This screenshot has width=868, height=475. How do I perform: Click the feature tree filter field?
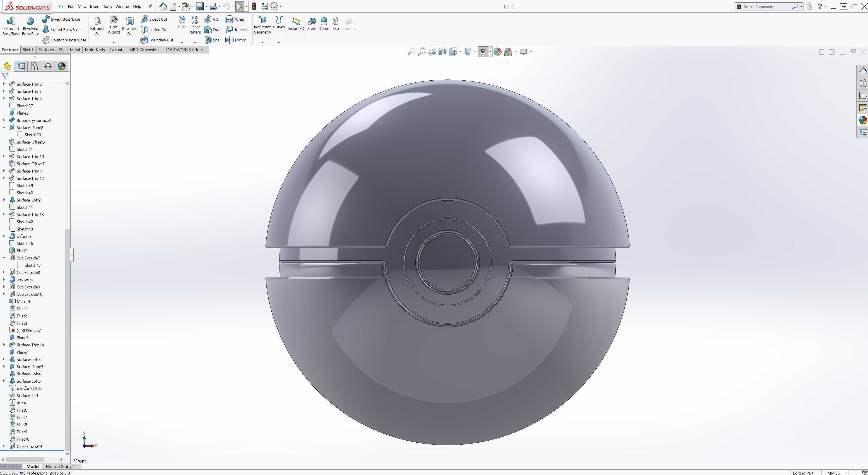(x=35, y=76)
